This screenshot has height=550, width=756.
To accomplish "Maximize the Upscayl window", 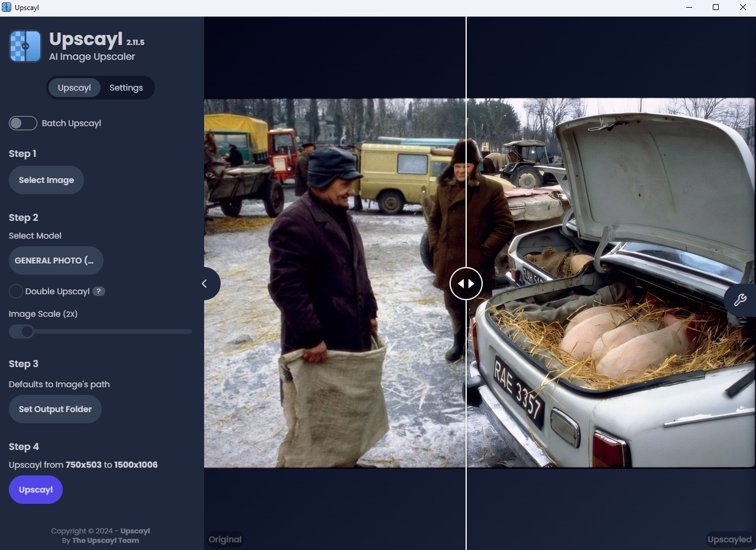I will 715,7.
